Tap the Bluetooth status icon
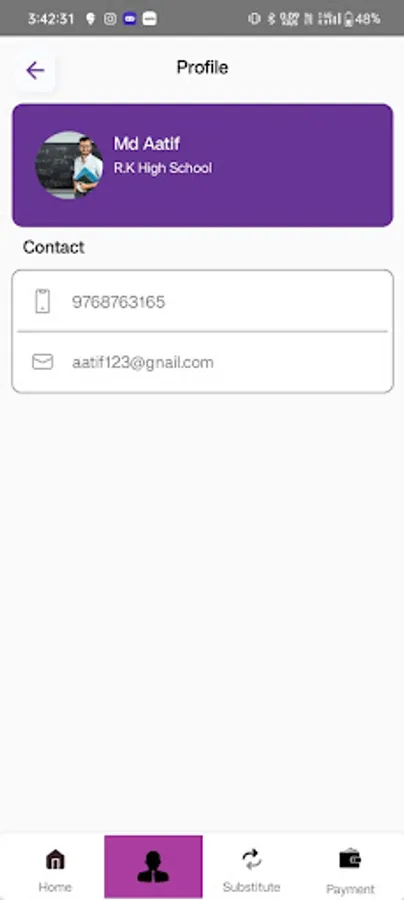 pyautogui.click(x=271, y=19)
